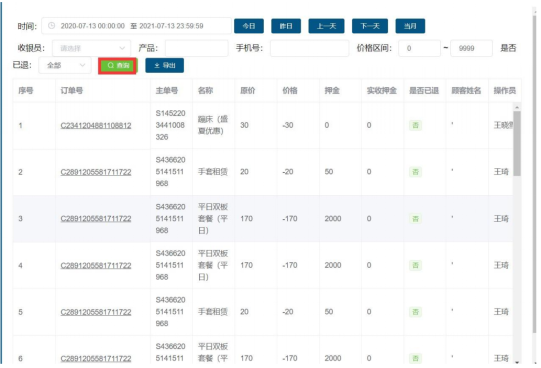Click the table's vertical scrollbar thumb
The width and height of the screenshot is (541, 368).
517,143
